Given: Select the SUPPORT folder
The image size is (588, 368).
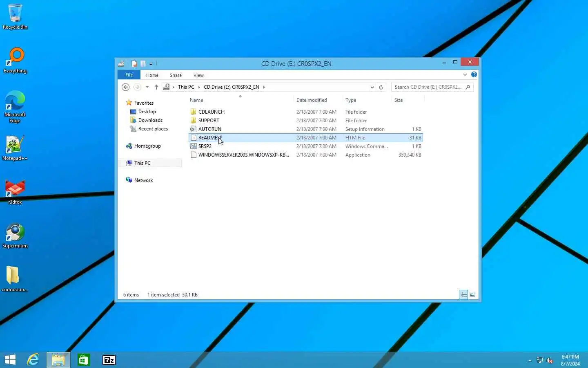Looking at the screenshot, I should 305,121.
